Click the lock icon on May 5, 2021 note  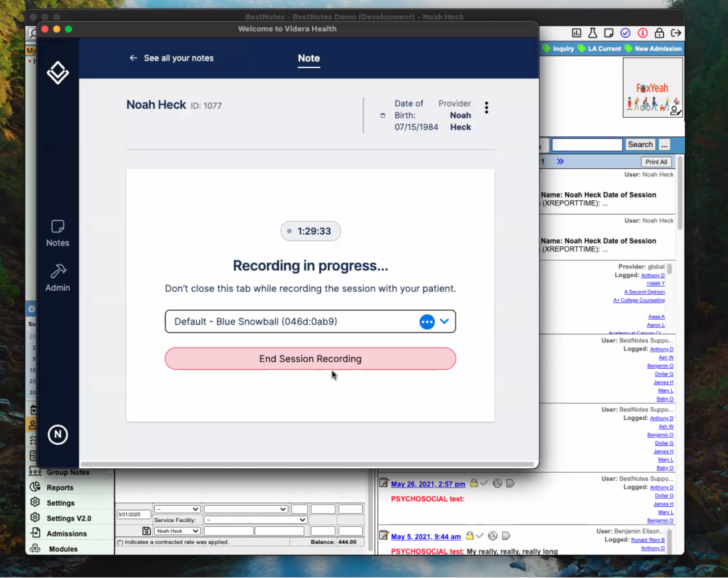(470, 535)
